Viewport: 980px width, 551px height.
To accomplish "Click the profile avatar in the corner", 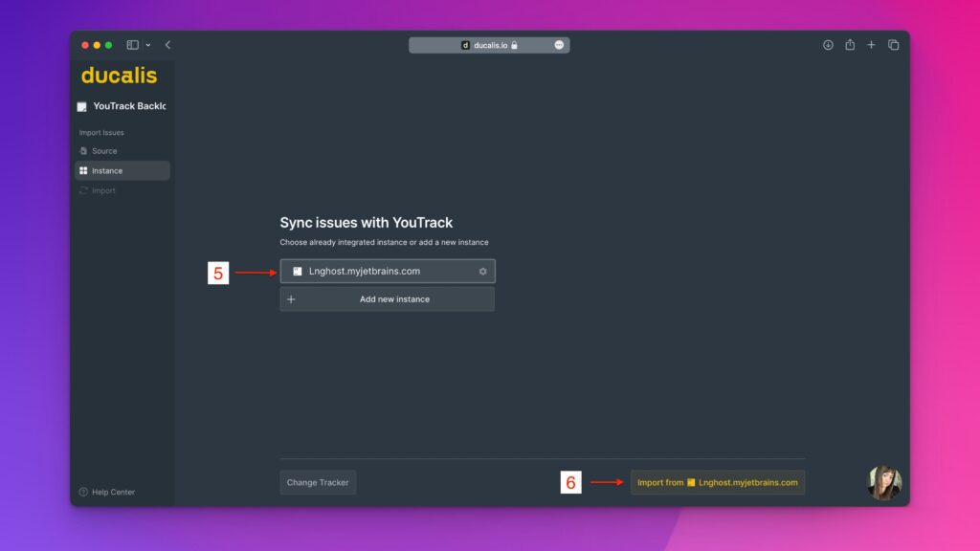I will (x=884, y=483).
